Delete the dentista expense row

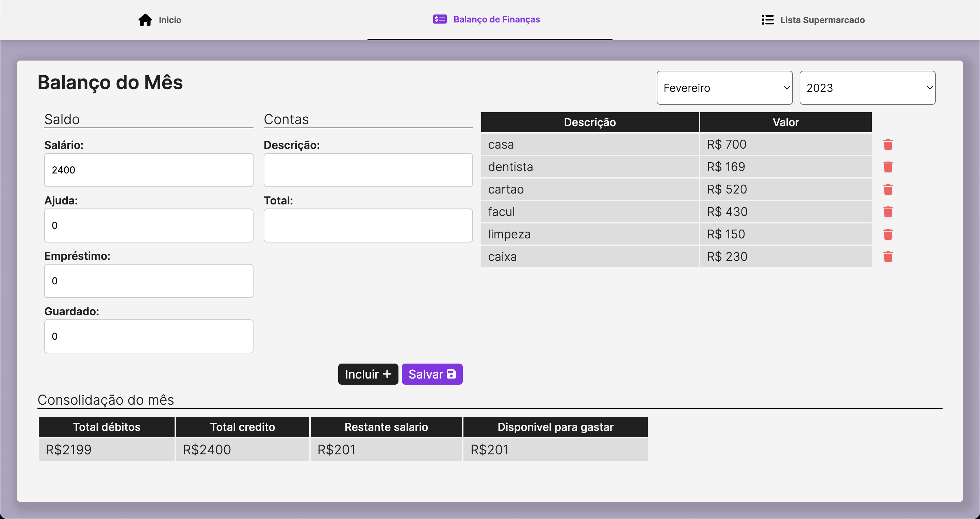pos(887,167)
